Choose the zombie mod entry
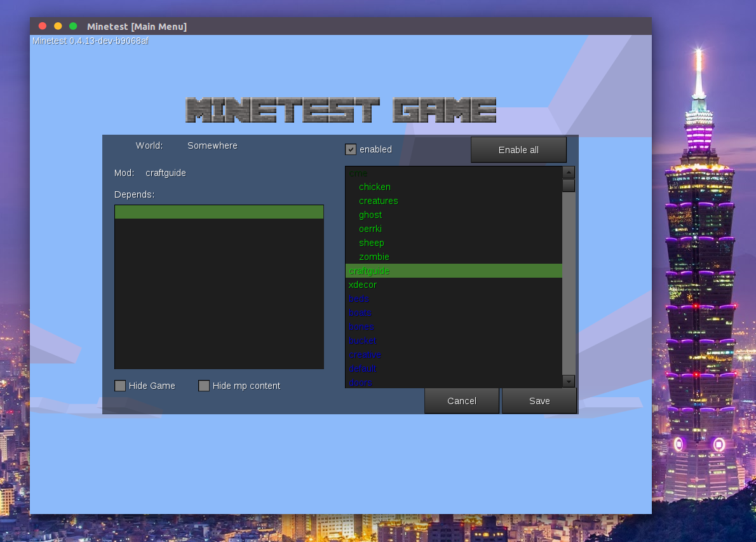This screenshot has height=542, width=756. click(x=374, y=257)
